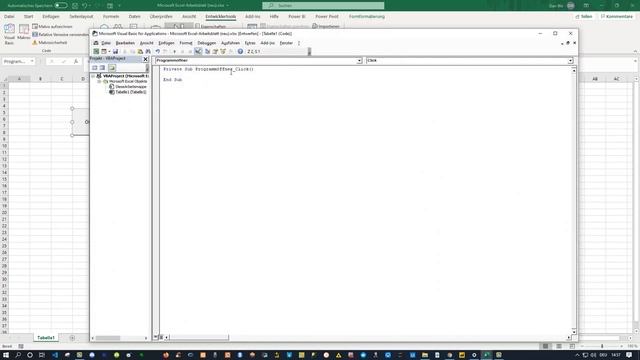Open the Ansicht menu in VBA editor
640x360 pixels.
(147, 43)
